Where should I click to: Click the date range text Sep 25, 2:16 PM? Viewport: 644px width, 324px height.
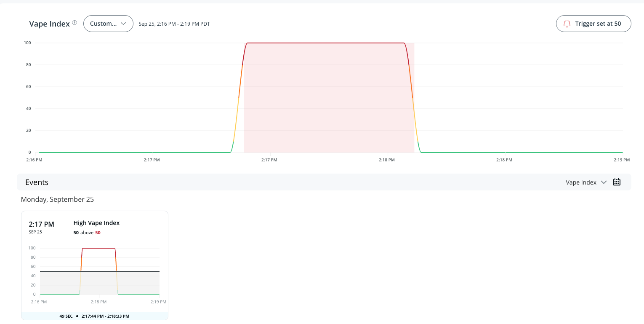[x=174, y=24]
